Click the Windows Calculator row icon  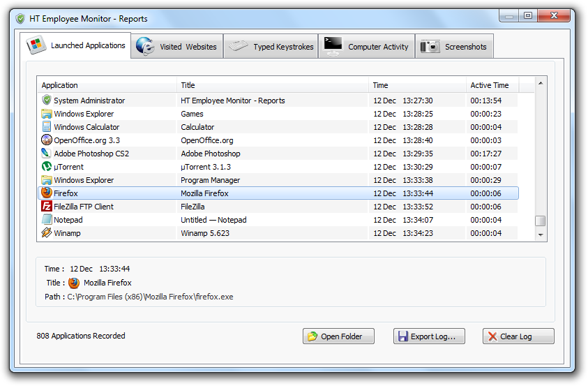point(47,126)
